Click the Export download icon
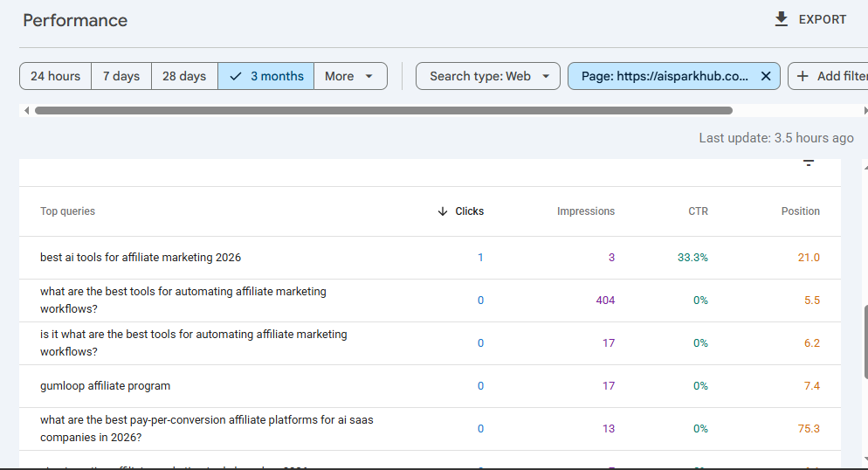868x470 pixels. point(781,19)
